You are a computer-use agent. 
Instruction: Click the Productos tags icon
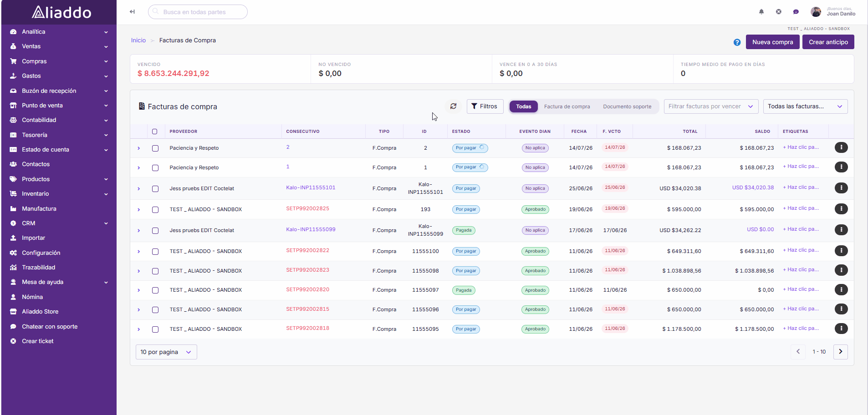pos(13,179)
